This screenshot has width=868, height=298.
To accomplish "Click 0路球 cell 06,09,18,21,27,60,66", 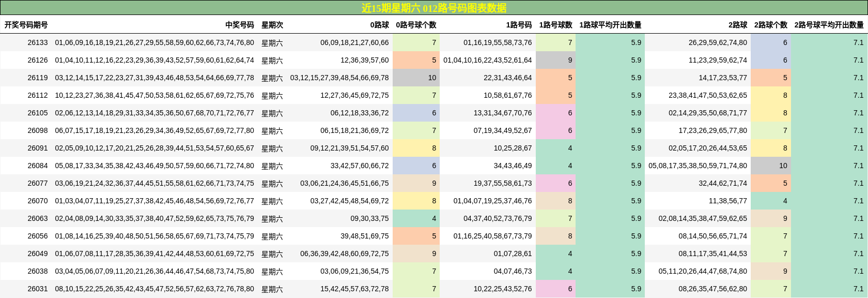I will 354,42.
